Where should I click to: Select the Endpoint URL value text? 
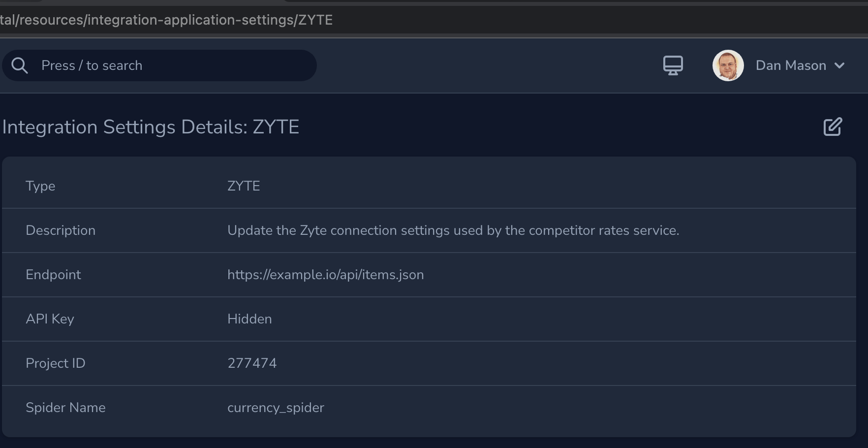(x=325, y=275)
